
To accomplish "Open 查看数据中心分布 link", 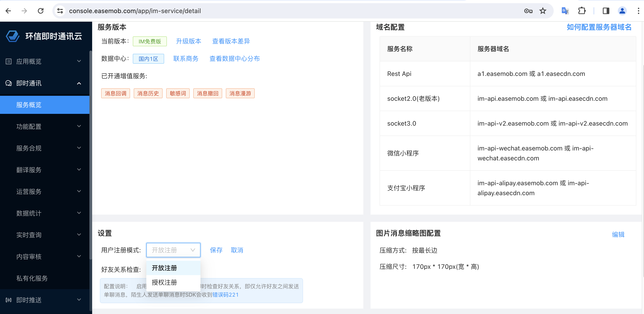I will [234, 59].
